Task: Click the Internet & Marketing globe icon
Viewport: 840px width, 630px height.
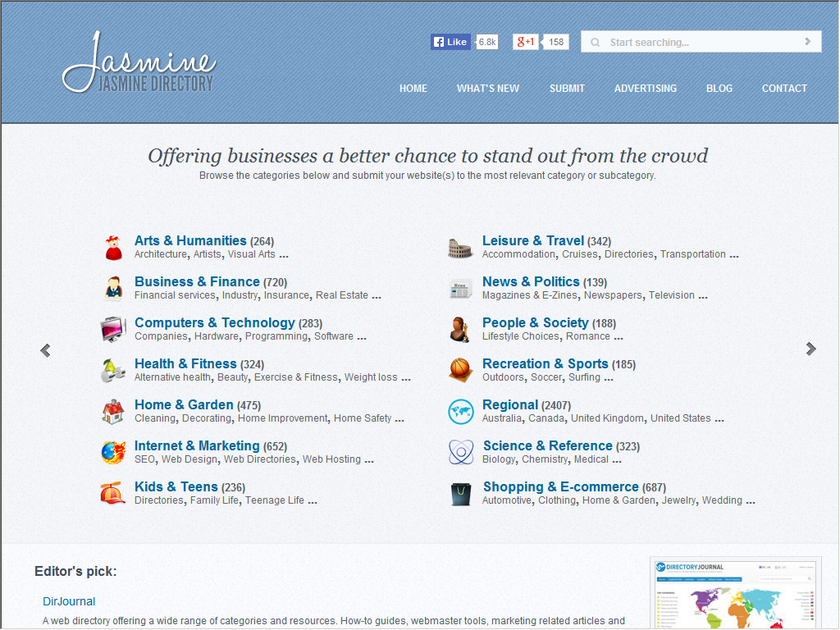Action: (113, 452)
